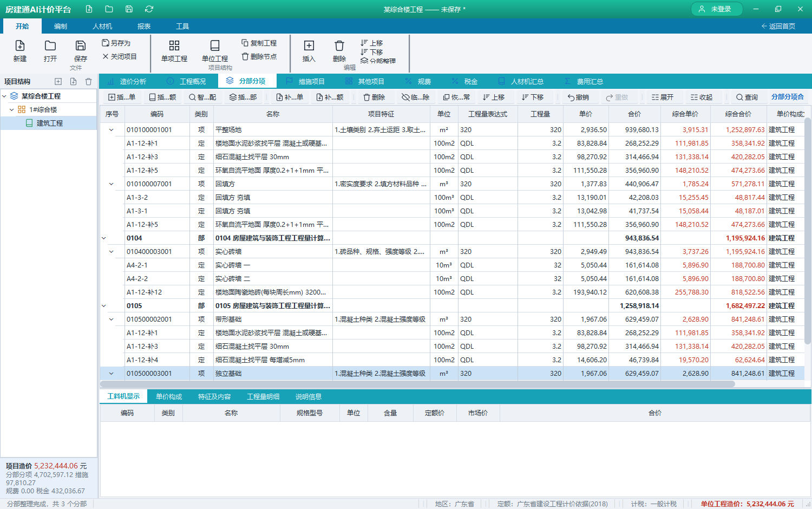Click the 插入 insert icon in the ribbon
812x509 pixels.
coord(309,46)
